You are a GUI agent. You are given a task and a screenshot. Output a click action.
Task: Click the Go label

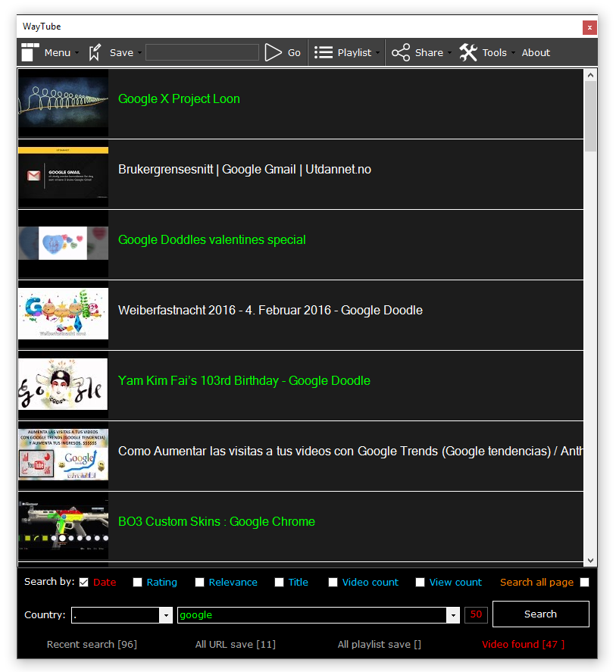click(x=294, y=53)
